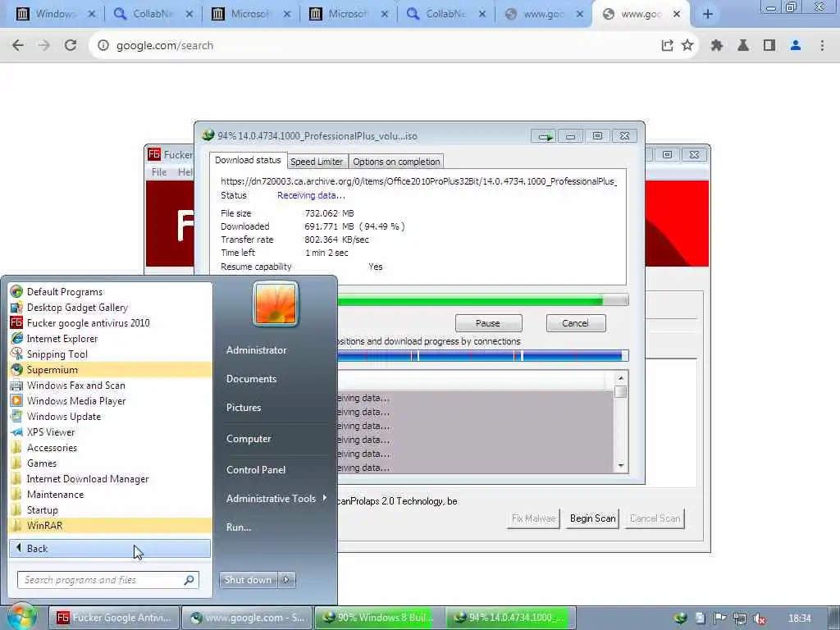Open Documents from Start menu
This screenshot has width=840, height=630.
(x=251, y=379)
